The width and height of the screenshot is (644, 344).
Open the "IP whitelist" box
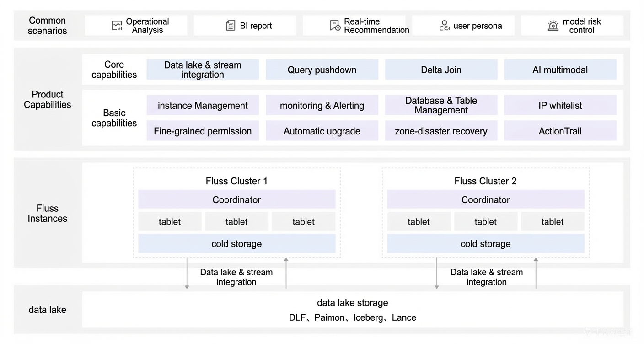tap(560, 105)
